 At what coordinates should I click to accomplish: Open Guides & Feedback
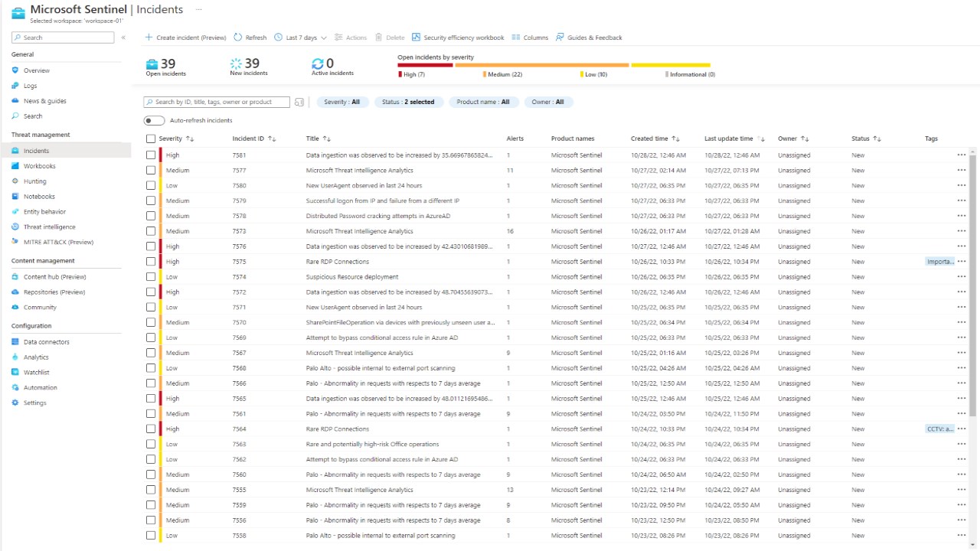click(x=589, y=37)
